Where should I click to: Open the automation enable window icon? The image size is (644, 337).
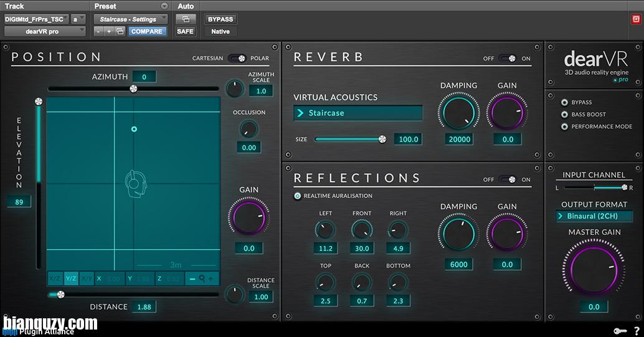186,19
